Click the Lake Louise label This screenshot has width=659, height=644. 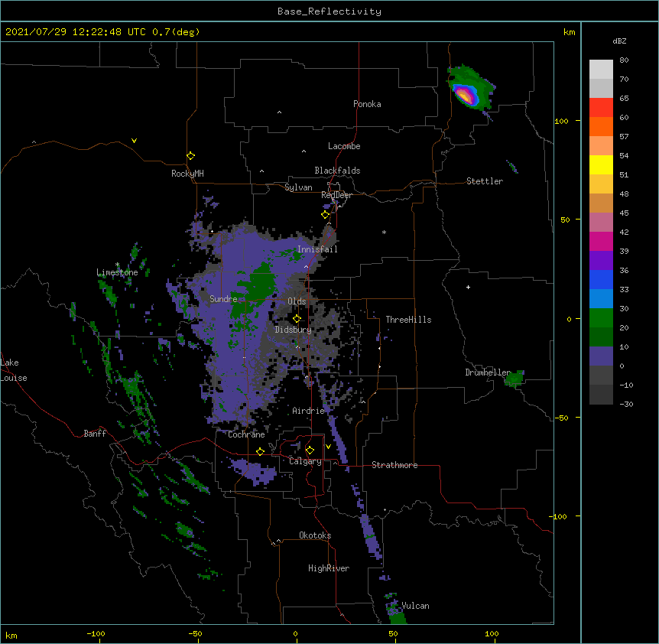[14, 370]
